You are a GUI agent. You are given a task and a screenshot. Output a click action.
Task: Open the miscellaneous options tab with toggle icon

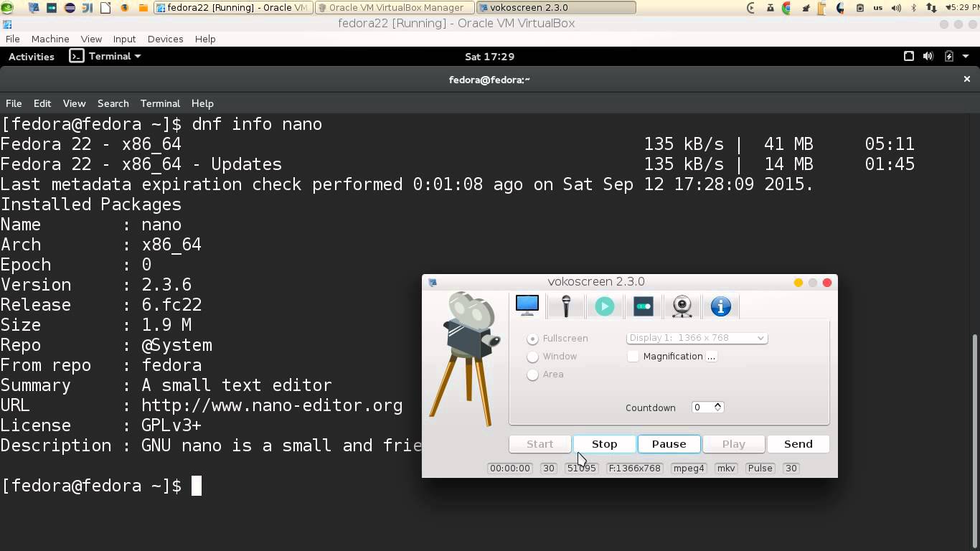643,306
